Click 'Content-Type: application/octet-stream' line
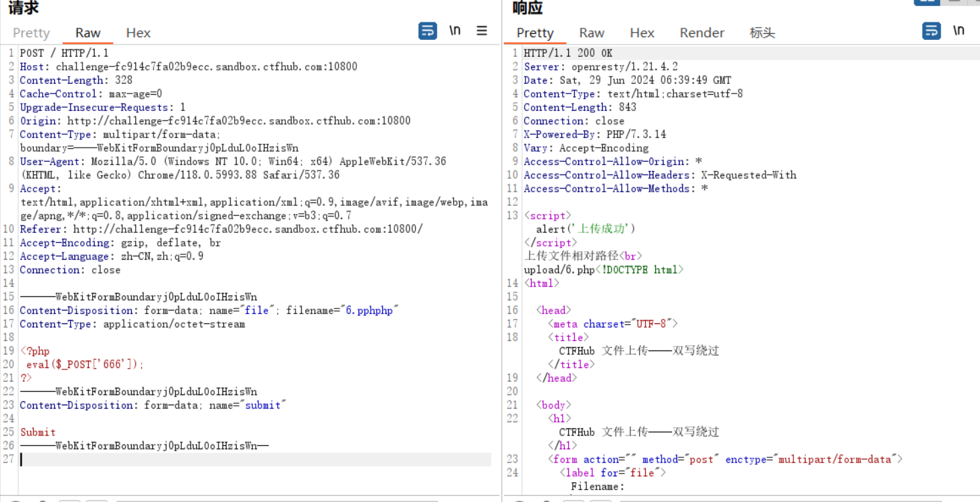 pos(133,323)
